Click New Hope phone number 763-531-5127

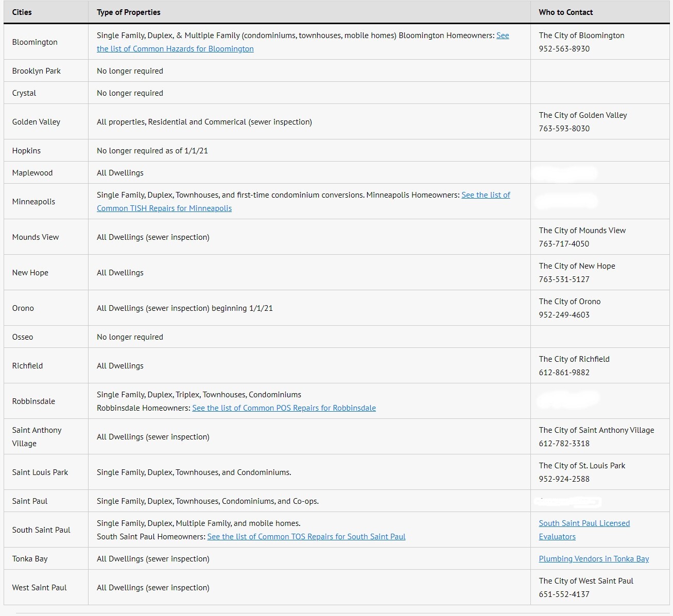[x=564, y=279]
